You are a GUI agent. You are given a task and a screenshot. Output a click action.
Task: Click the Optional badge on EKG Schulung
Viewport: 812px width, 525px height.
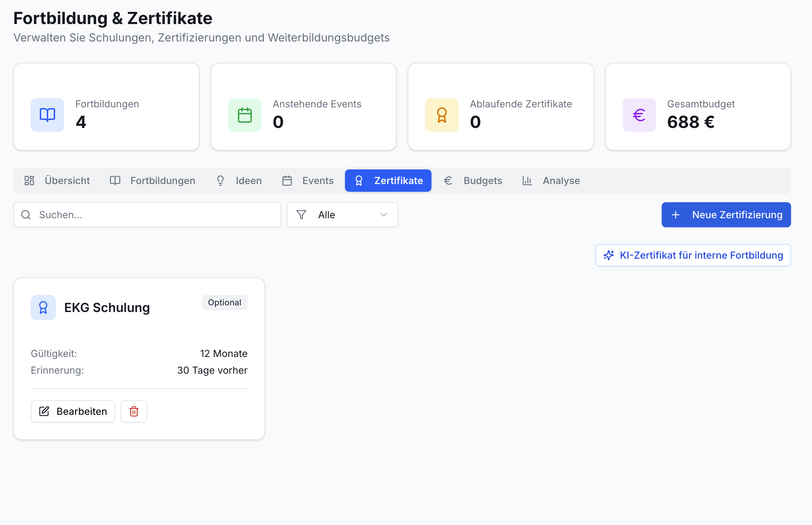pos(225,303)
